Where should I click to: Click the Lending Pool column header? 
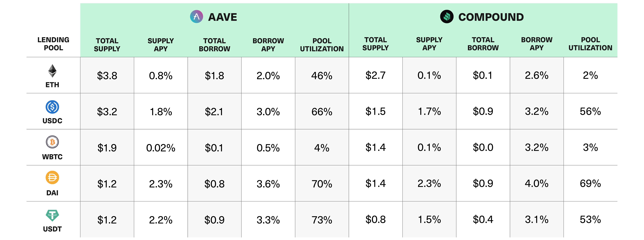coord(53,44)
